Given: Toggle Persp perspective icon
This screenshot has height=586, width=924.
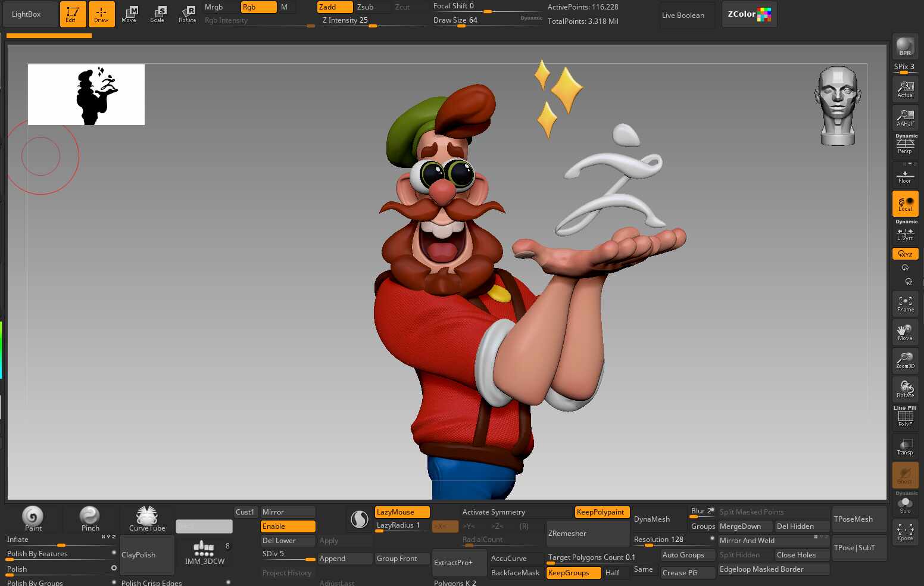Looking at the screenshot, I should pos(905,145).
